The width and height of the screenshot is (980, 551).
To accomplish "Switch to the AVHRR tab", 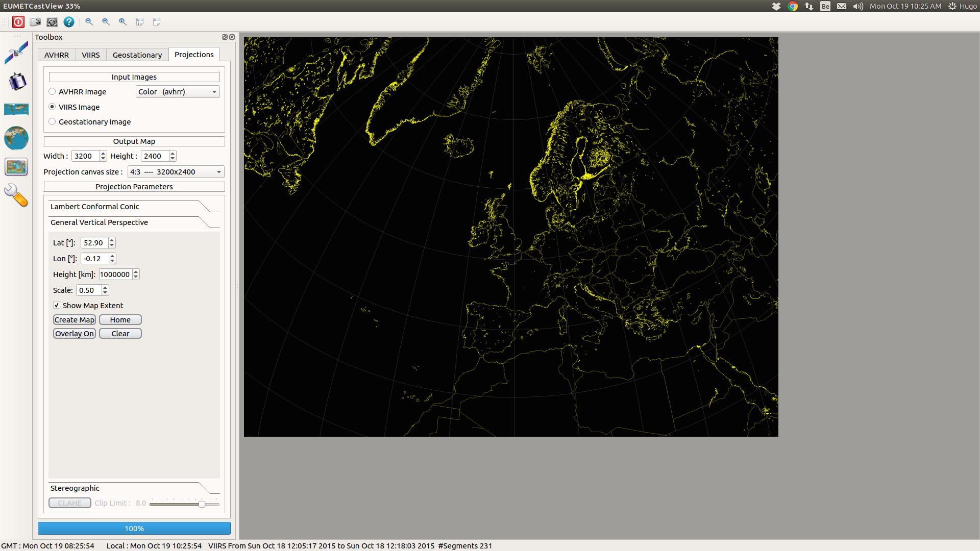I will [57, 55].
